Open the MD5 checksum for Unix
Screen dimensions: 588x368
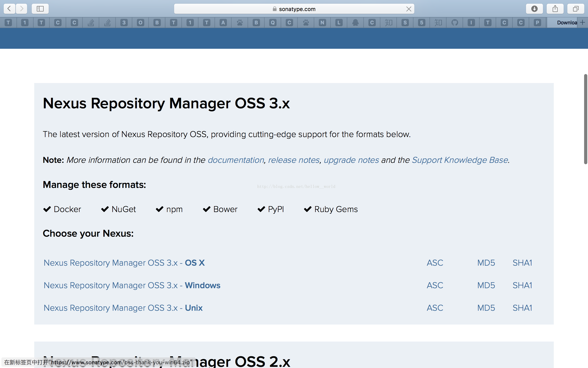(486, 308)
